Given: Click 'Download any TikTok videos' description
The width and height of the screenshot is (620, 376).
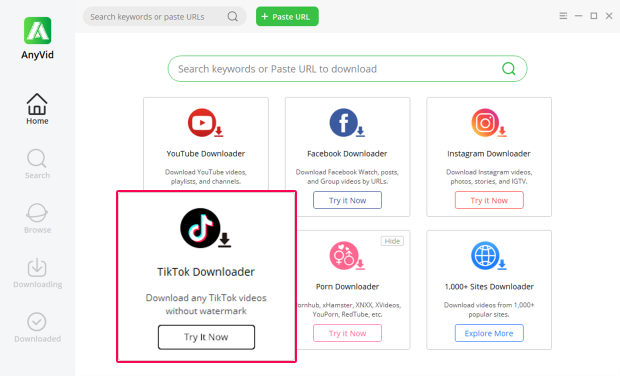Looking at the screenshot, I should [206, 304].
